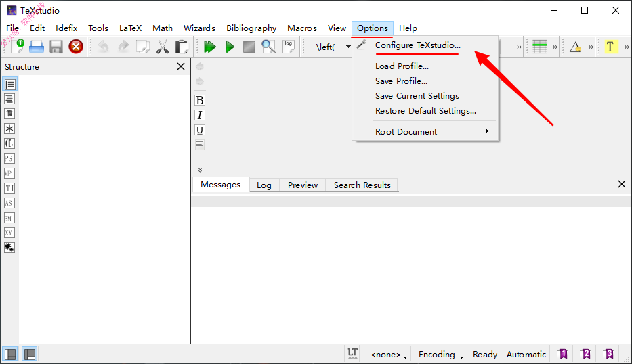Expand the Root Document submenu
632x364 pixels.
(x=425, y=132)
